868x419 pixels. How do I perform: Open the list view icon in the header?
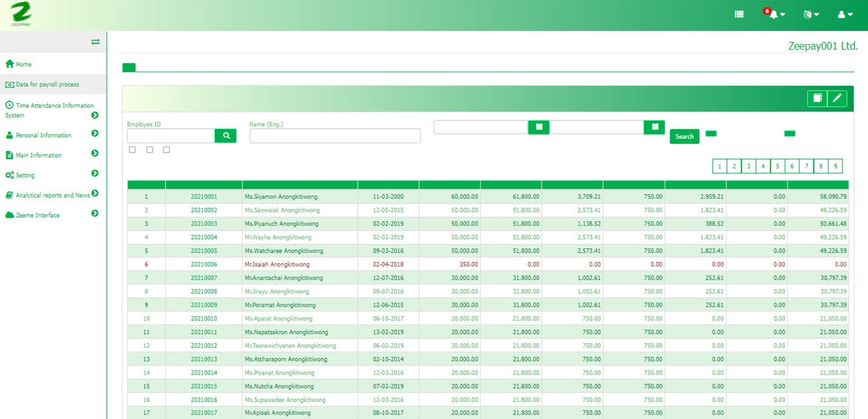(739, 14)
